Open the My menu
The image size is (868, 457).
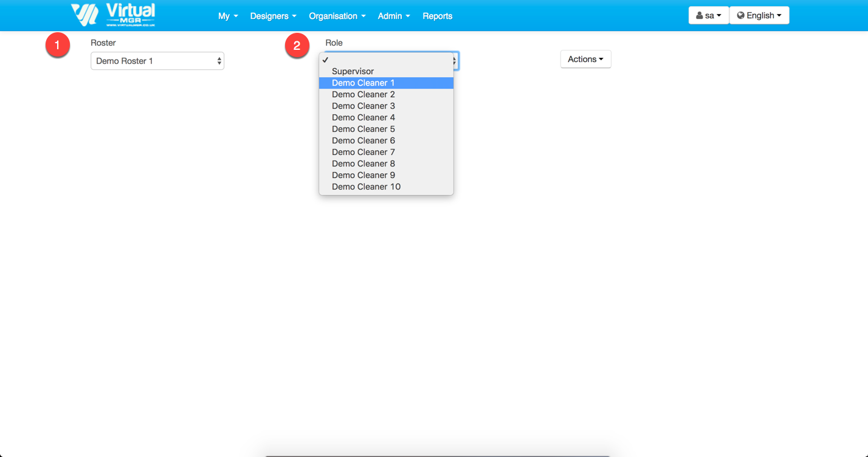pos(228,16)
